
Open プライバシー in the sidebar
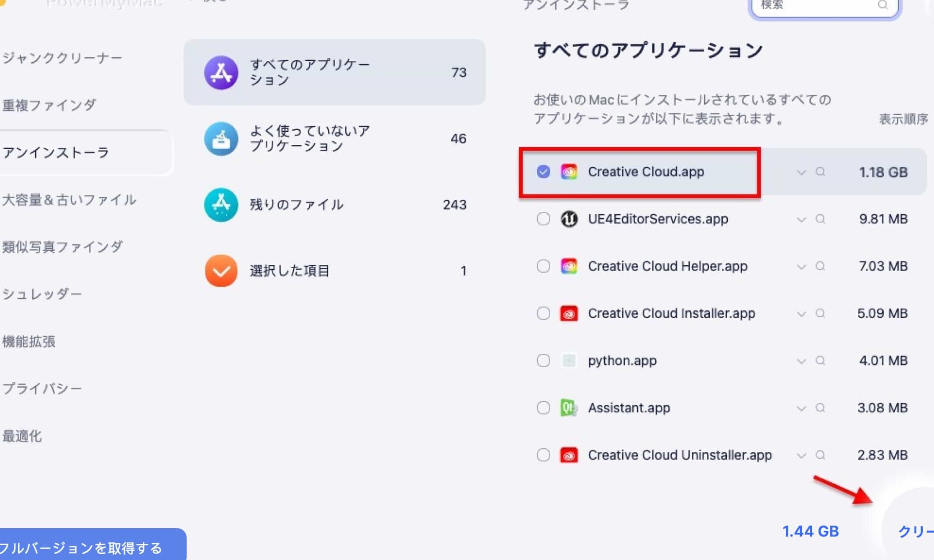pos(42,389)
